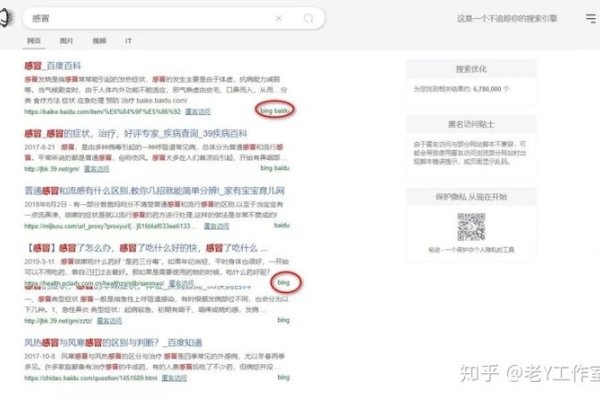Clear the search query with the X icon
The image size is (600, 400).
point(279,18)
